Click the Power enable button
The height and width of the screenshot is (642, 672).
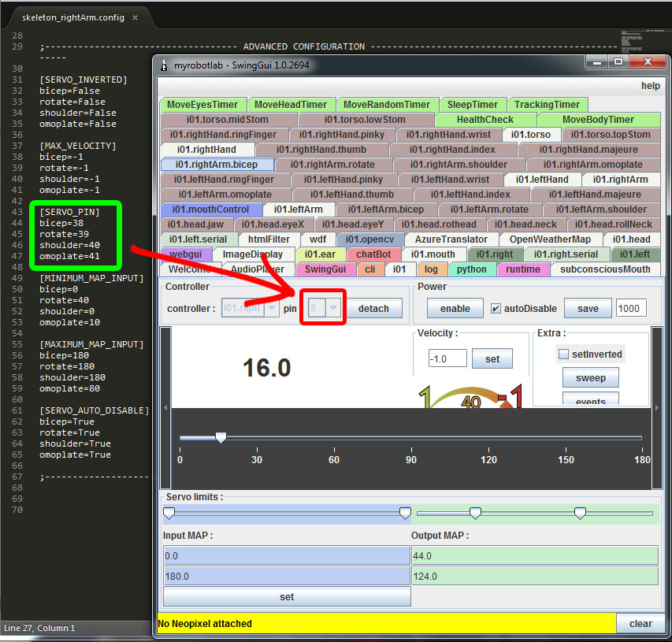455,309
